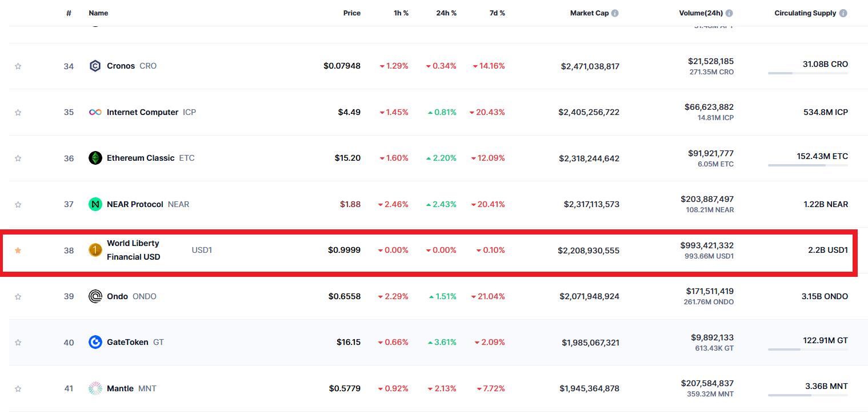
Task: Click Ethereum Classic volume $91,921,777
Action: (x=711, y=153)
